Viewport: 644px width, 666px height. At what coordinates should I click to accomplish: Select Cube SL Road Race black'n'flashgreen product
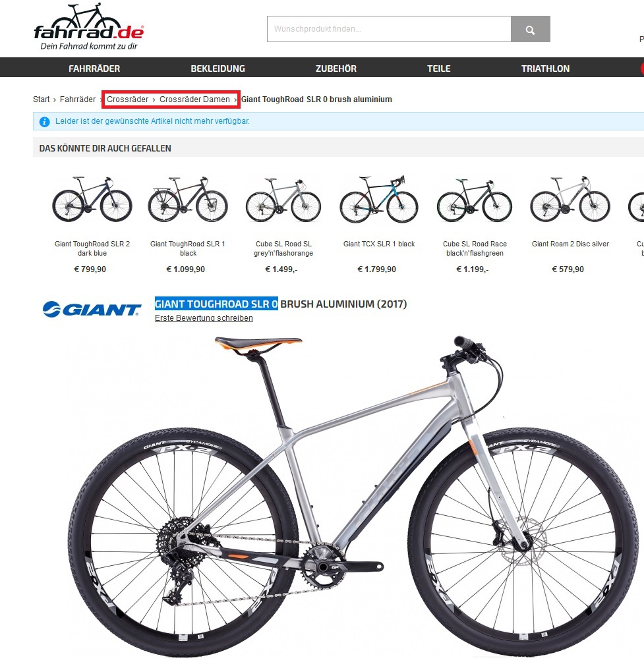tap(475, 248)
